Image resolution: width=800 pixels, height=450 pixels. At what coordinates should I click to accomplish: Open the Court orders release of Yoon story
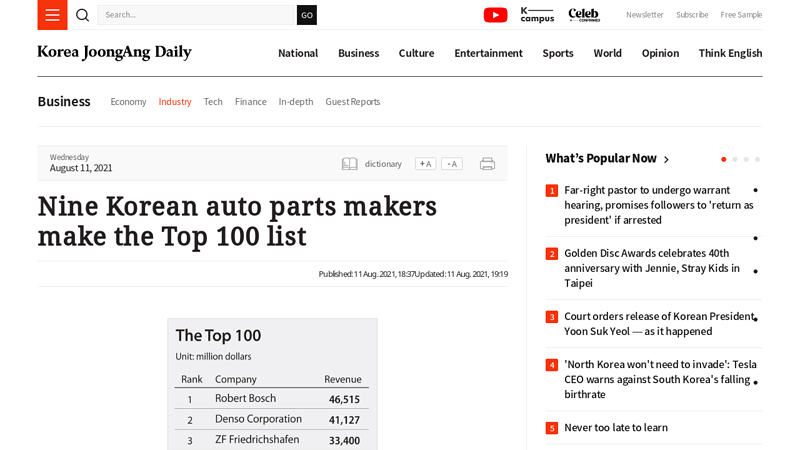coord(659,324)
